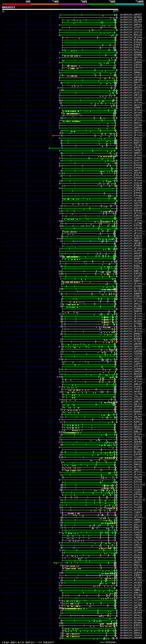Image resolution: width=146 pixels, height=644 pixels.
Task: Open hit UniRef100_Q6YNS1
Action: pyautogui.click(x=131, y=17)
